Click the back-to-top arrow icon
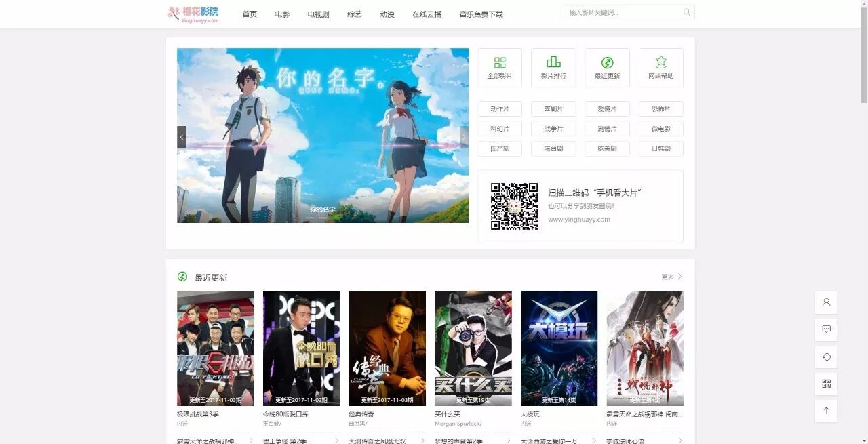The height and width of the screenshot is (444, 868). 826,411
